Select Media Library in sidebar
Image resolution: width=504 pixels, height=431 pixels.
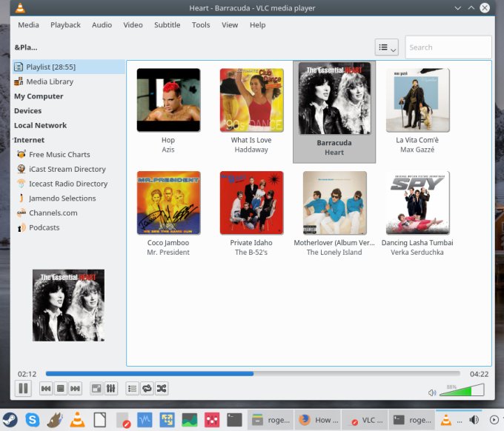pyautogui.click(x=50, y=81)
